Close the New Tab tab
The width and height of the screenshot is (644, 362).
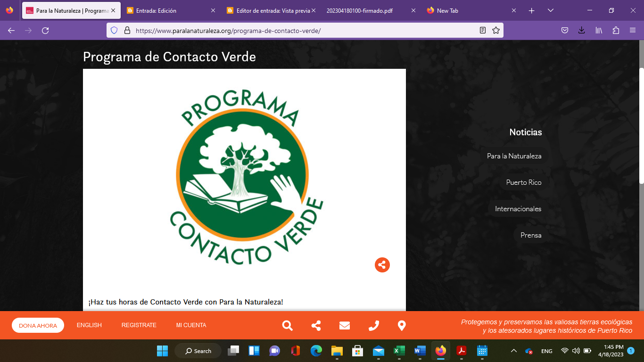coord(514,10)
